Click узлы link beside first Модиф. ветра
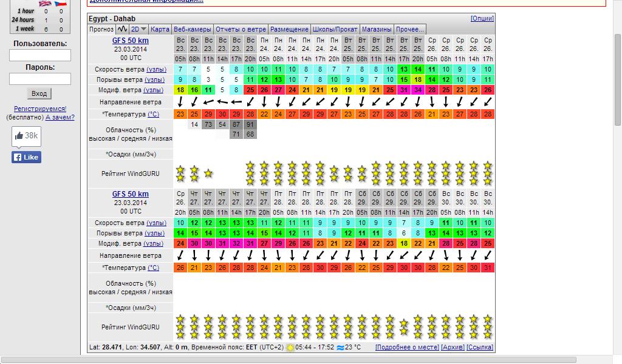Image resolution: width=622 pixels, height=364 pixels. coord(153,90)
